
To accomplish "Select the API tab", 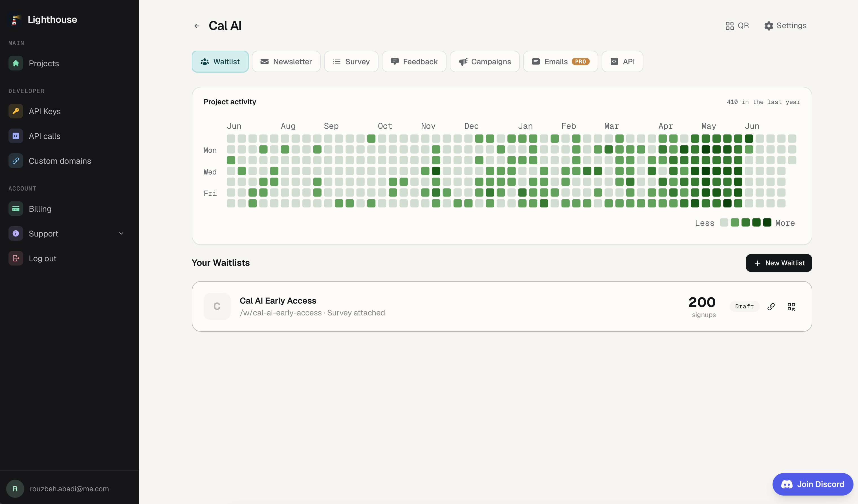I will 622,62.
